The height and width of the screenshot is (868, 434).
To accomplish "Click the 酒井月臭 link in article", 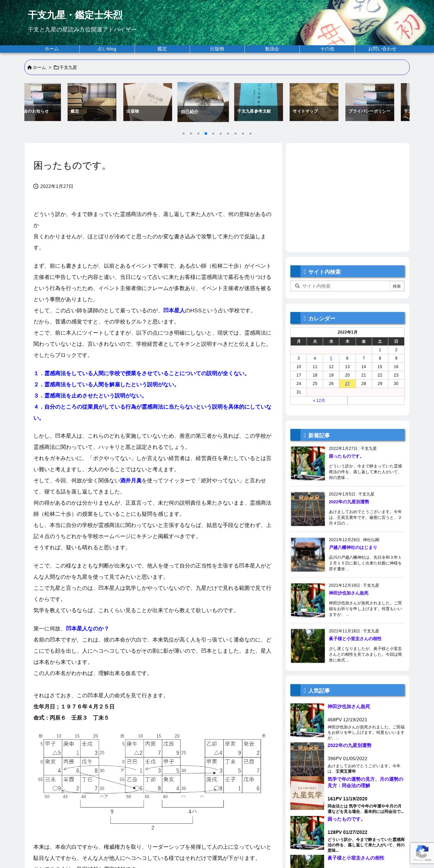I will [131, 481].
